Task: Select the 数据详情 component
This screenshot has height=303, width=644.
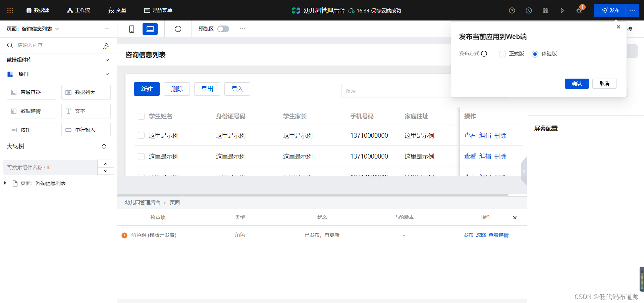Action: coord(32,111)
